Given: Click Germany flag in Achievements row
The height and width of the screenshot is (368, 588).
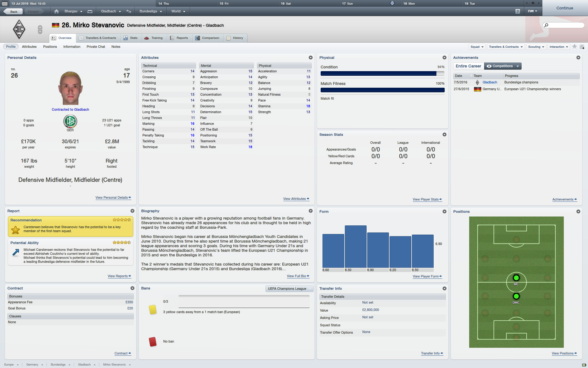Looking at the screenshot, I should click(477, 89).
